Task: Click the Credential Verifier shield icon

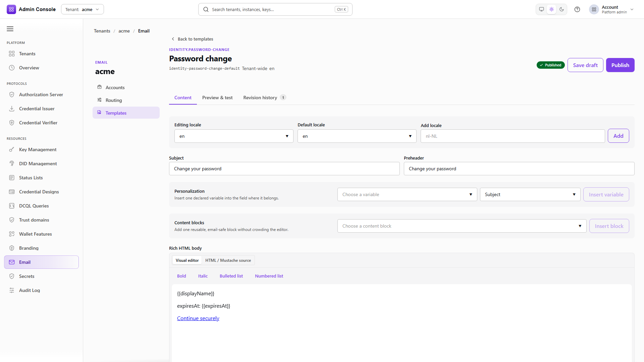Action: click(12, 123)
